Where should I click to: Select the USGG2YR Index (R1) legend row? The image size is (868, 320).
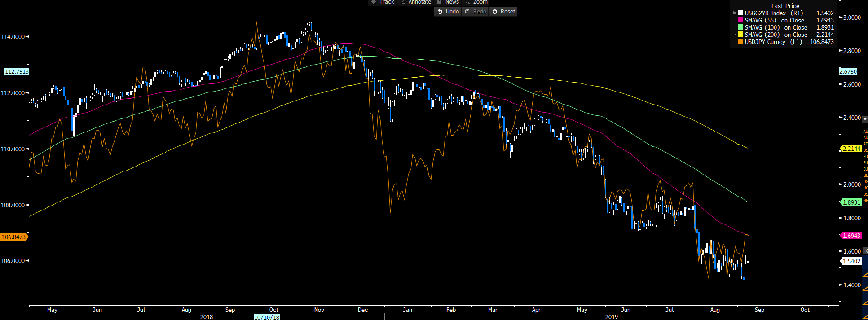[786, 13]
